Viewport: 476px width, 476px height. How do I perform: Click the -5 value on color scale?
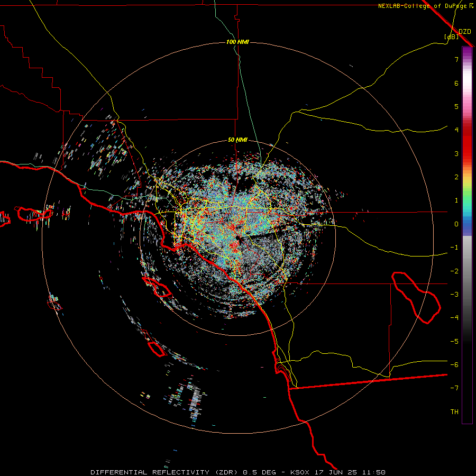coord(454,342)
